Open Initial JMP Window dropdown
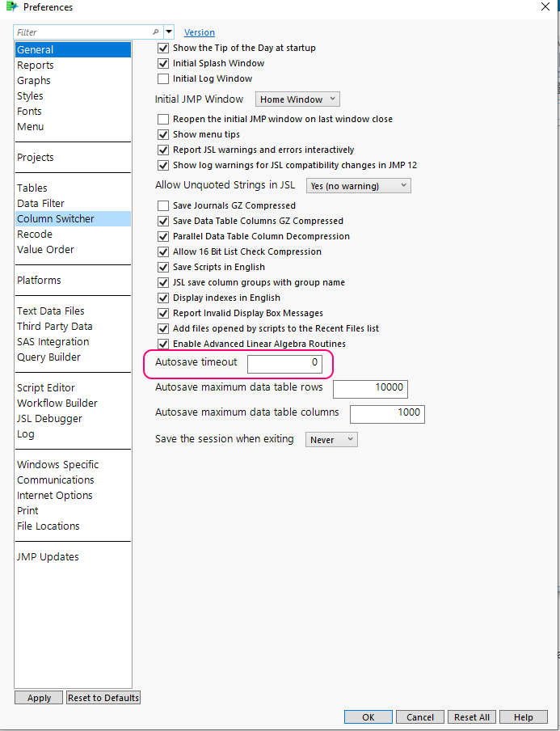 (x=297, y=99)
